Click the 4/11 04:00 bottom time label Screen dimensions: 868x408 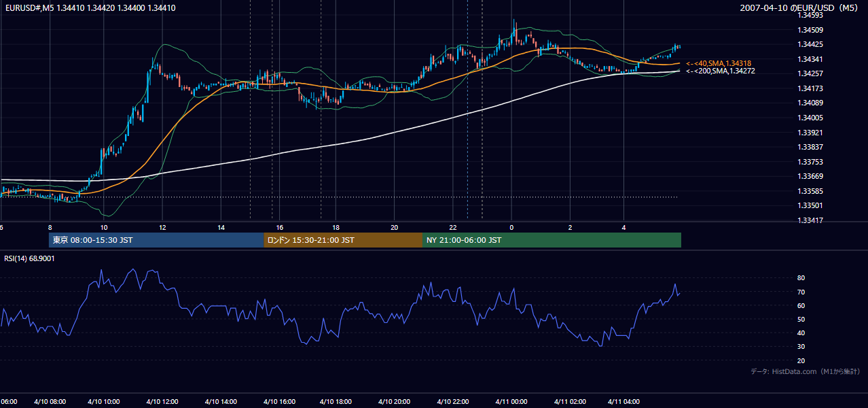[x=623, y=402]
